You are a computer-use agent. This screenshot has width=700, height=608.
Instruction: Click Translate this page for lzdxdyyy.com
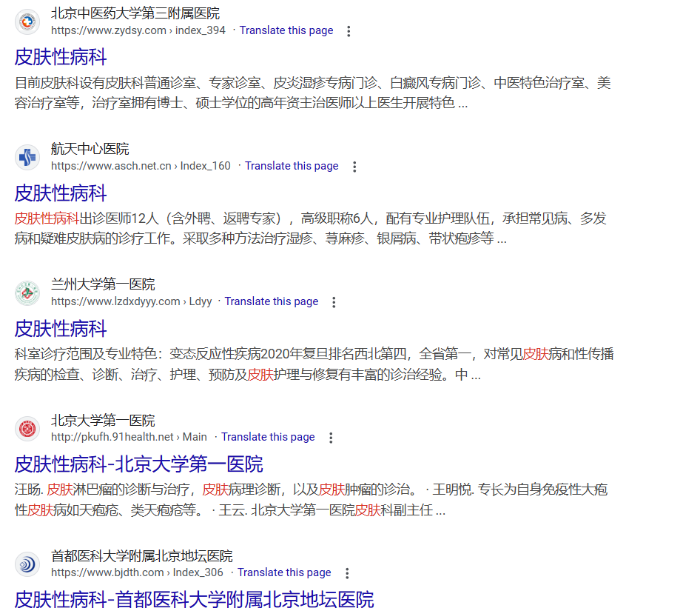click(x=271, y=301)
